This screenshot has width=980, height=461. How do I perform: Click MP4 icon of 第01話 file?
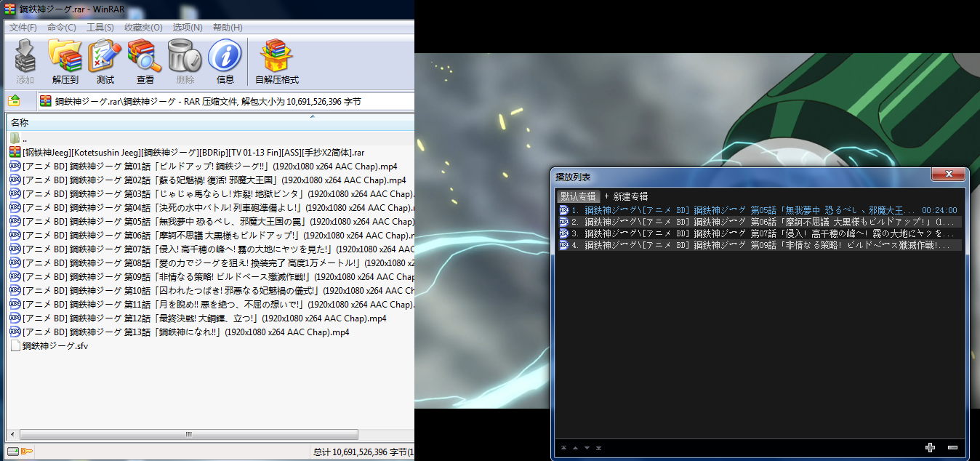15,166
